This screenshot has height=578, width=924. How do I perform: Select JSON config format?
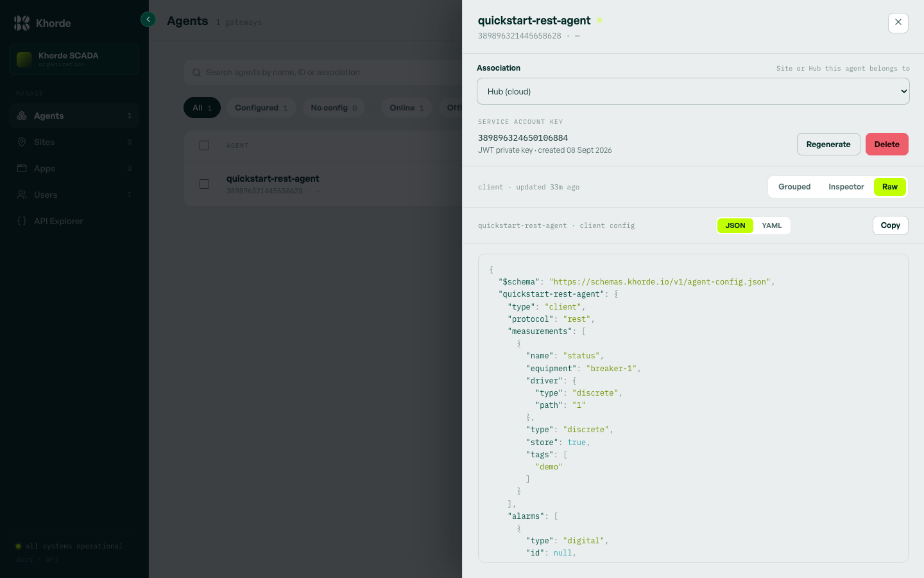coord(735,225)
